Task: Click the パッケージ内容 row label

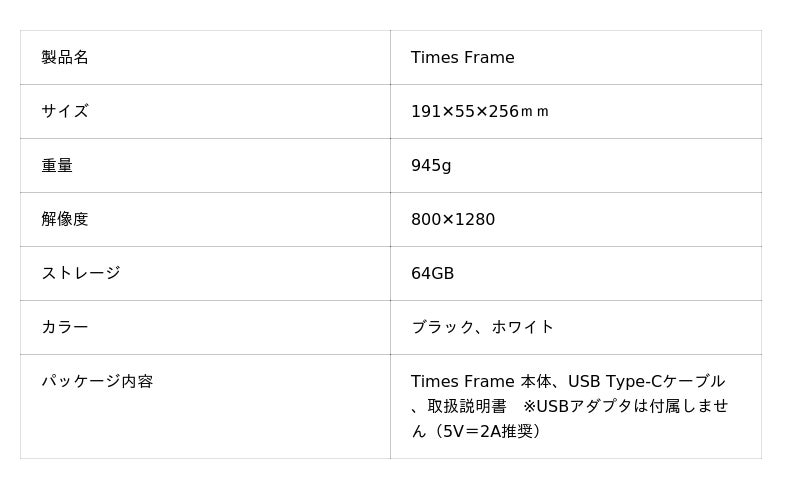Action: click(x=97, y=382)
